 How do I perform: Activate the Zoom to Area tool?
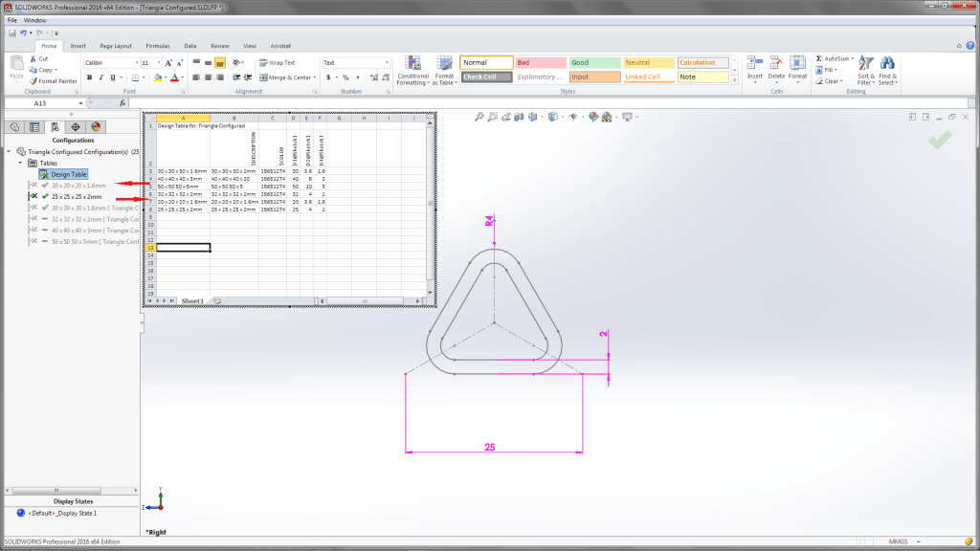pos(491,117)
